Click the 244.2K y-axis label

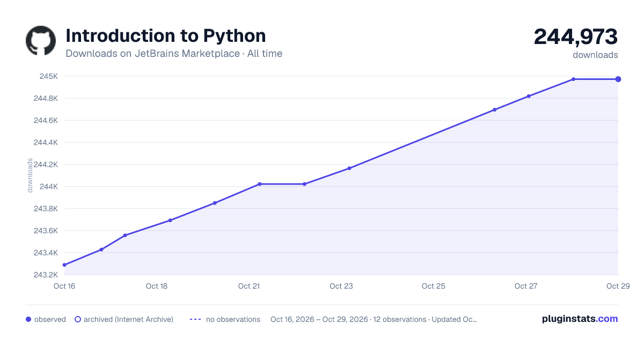click(46, 164)
